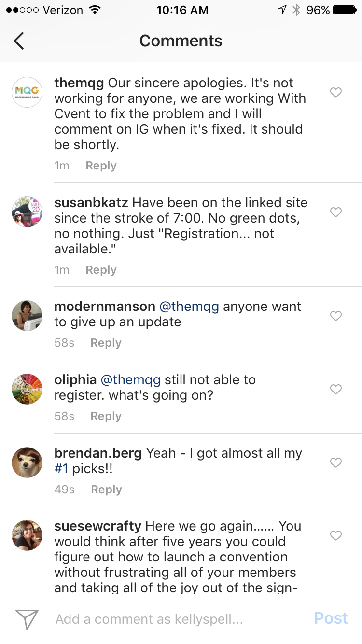The width and height of the screenshot is (362, 644).
Task: Tap the #1 hashtag link
Action: click(x=61, y=469)
